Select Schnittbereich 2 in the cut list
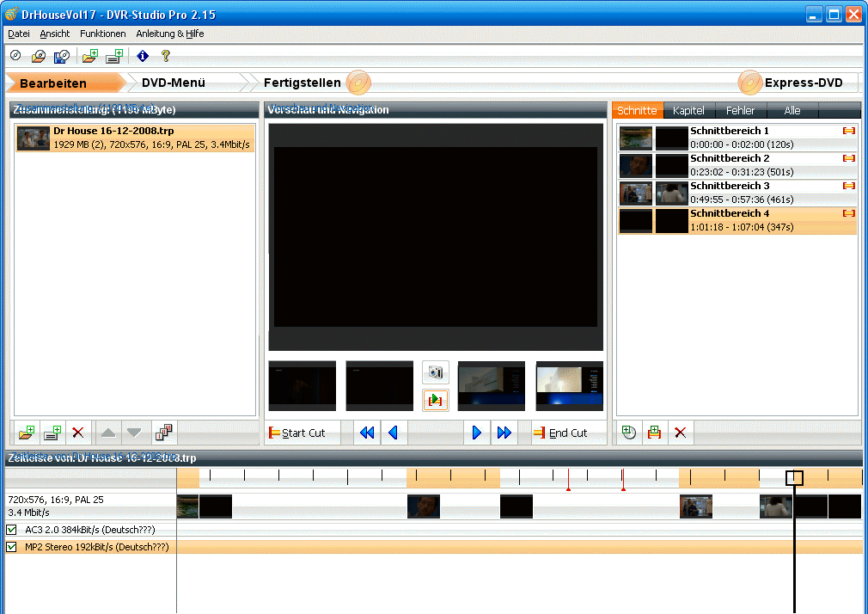Viewport: 868px width, 614px height. 737,165
